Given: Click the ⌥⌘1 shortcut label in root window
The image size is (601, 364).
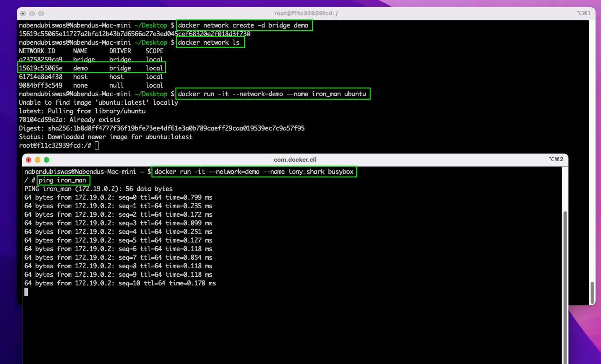Looking at the screenshot, I should pos(583,14).
